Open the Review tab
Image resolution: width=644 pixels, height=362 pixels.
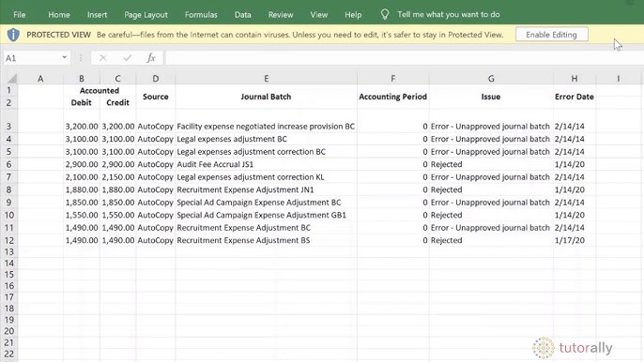tap(281, 15)
